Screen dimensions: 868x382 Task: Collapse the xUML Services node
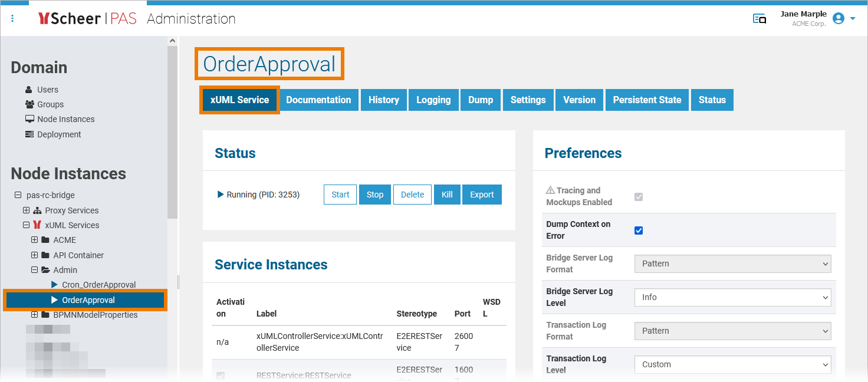(26, 225)
